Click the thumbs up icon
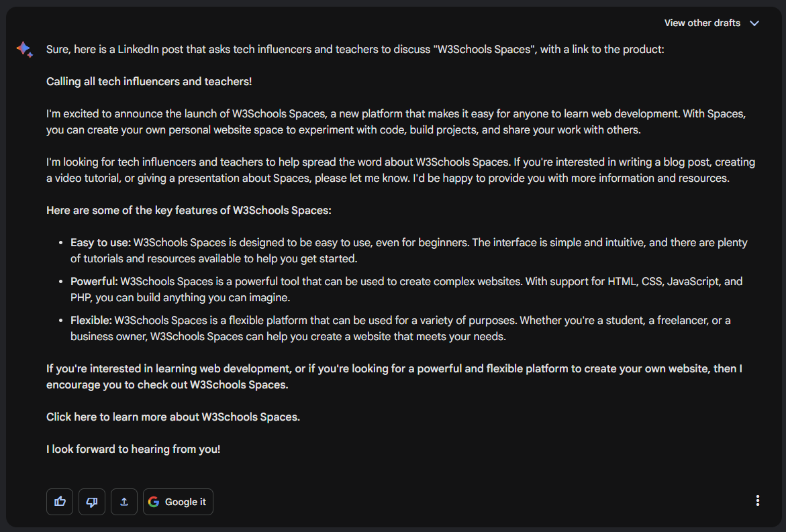 (x=60, y=502)
